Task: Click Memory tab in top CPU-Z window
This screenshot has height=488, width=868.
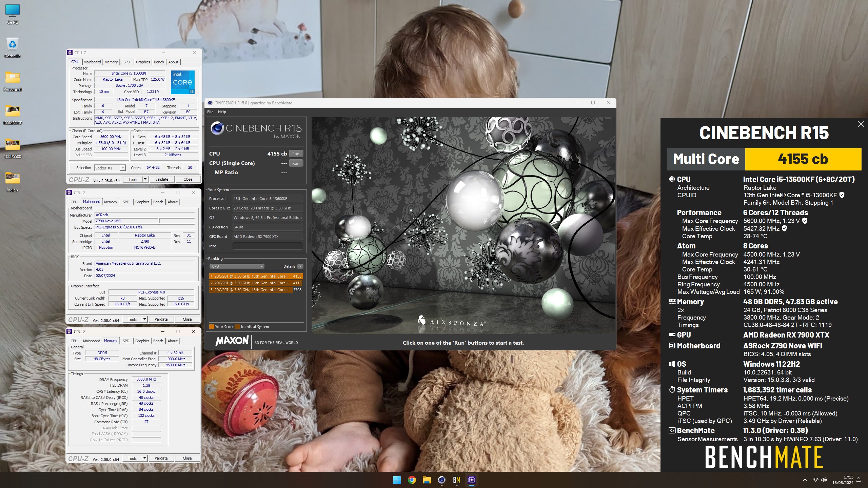Action: pos(111,62)
